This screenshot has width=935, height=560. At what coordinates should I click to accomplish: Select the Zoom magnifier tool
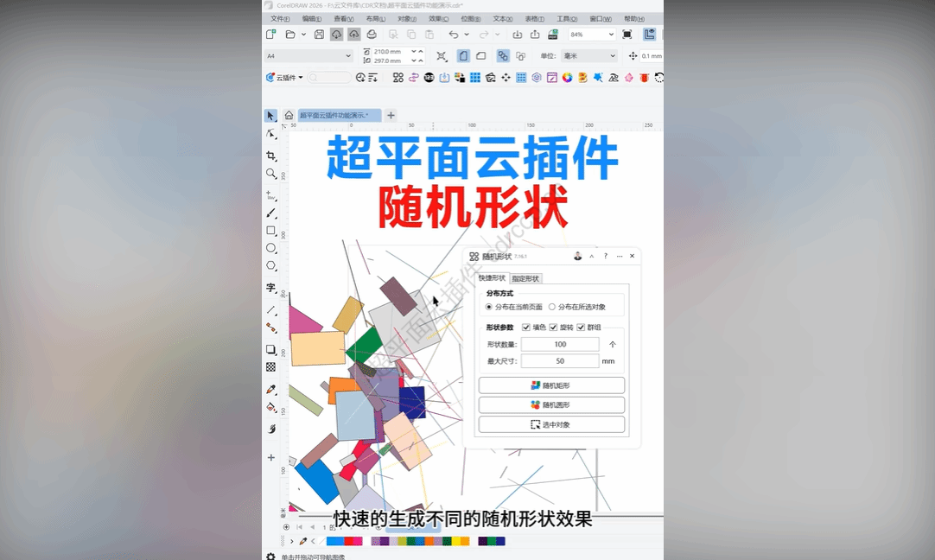coord(270,174)
